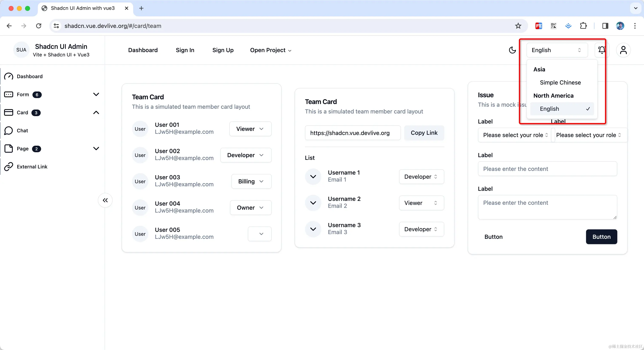644x350 pixels.
Task: Click the share link URL input field
Action: pyautogui.click(x=352, y=133)
